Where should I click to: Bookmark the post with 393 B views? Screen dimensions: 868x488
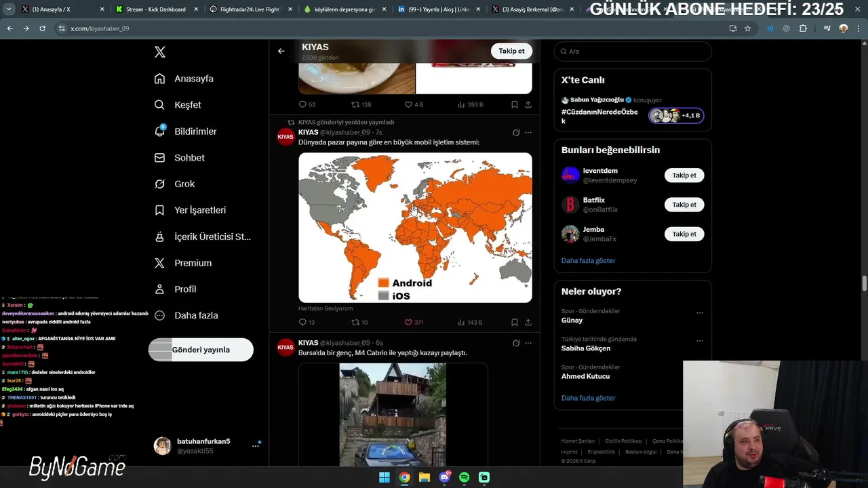point(515,104)
